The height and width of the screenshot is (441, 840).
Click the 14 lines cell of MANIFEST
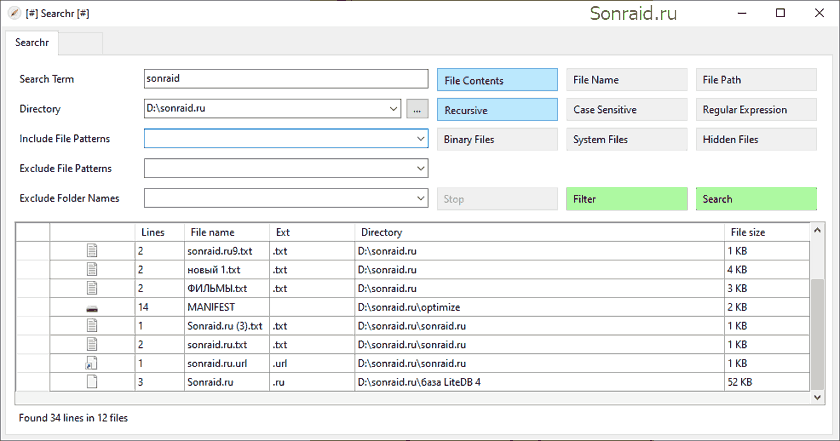coord(160,307)
